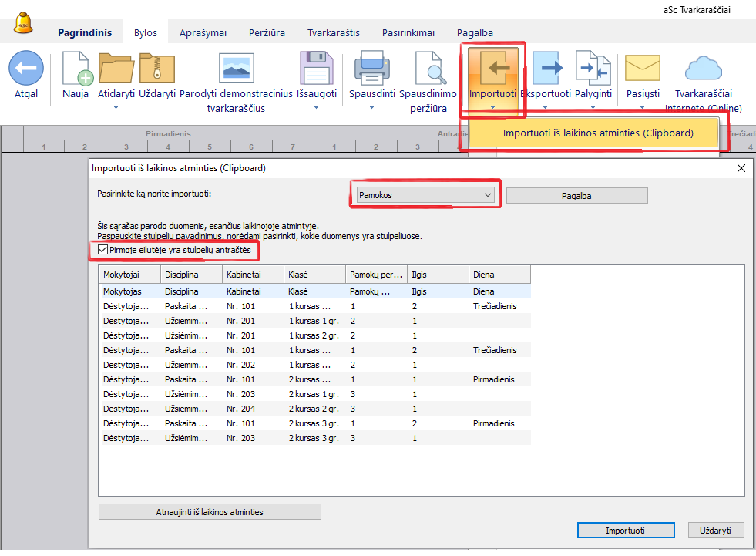Select the '1 kursas 2 gr.' cell
Screen dimensions: 756x556
click(314, 335)
